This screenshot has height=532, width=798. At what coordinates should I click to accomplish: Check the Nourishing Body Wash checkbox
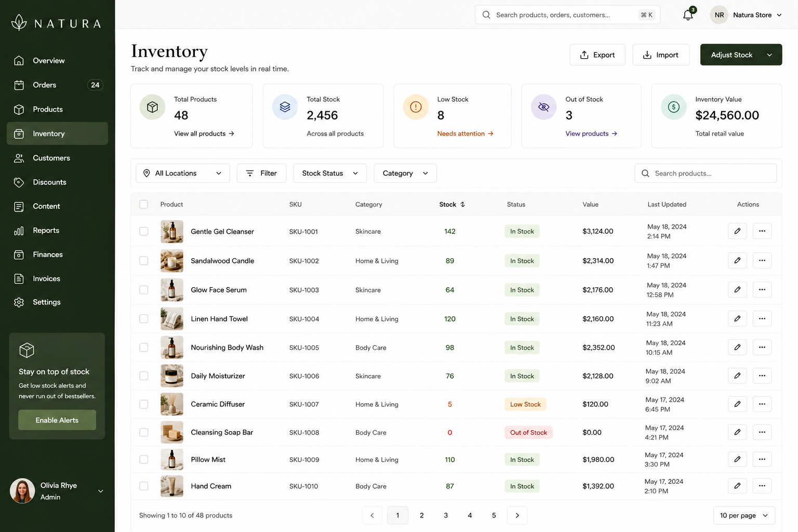point(144,348)
